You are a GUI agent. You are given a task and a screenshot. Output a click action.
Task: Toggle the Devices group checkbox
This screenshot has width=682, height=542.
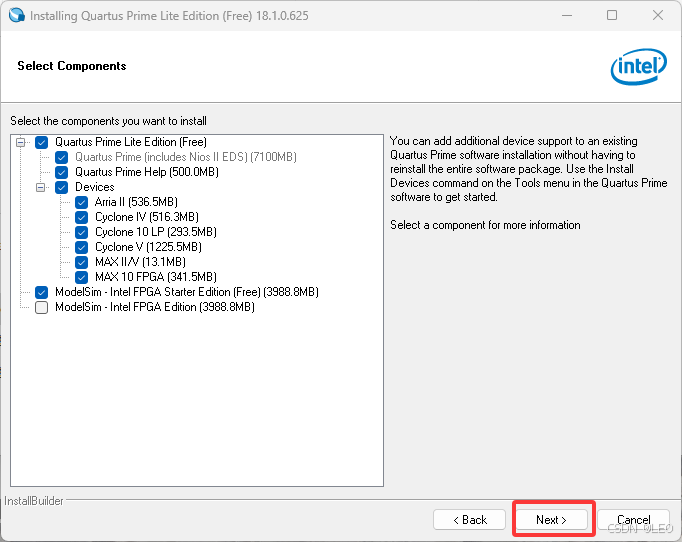coord(61,187)
